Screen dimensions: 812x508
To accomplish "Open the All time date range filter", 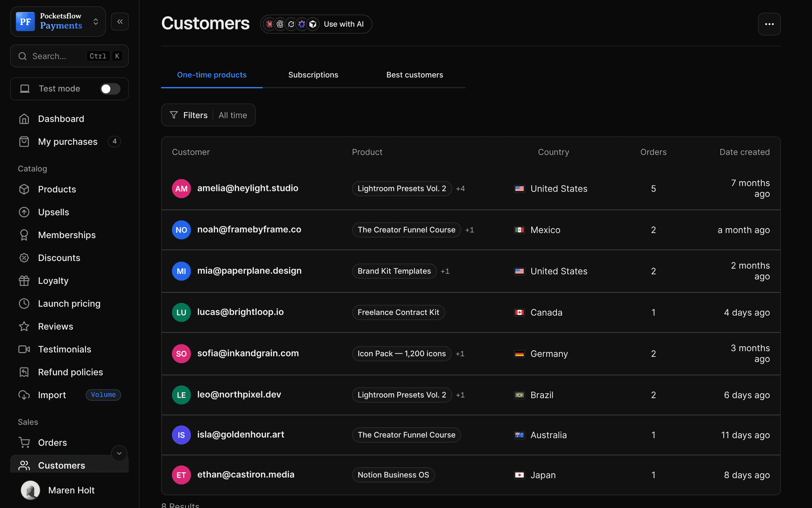I will pyautogui.click(x=233, y=115).
